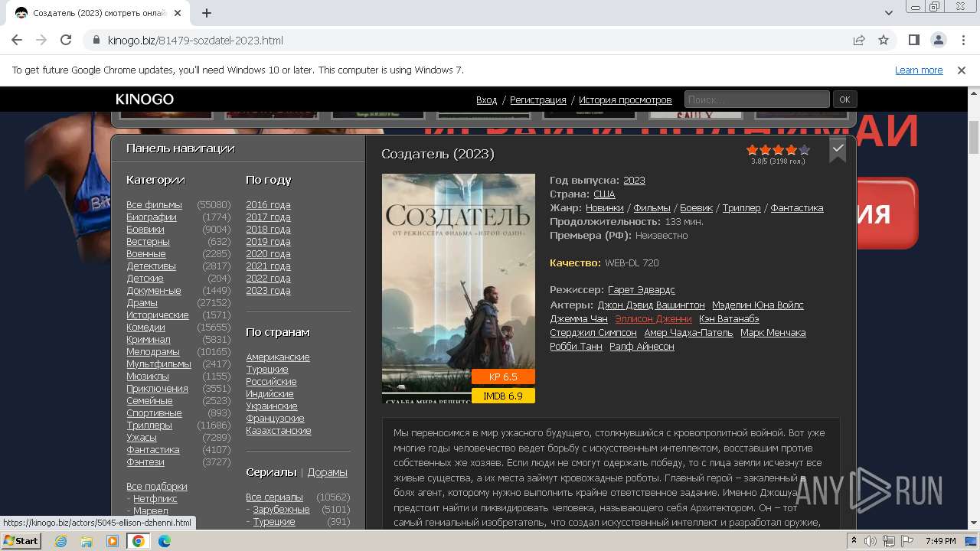Open the tab search dropdown chevron
The image size is (980, 551).
coord(889,12)
